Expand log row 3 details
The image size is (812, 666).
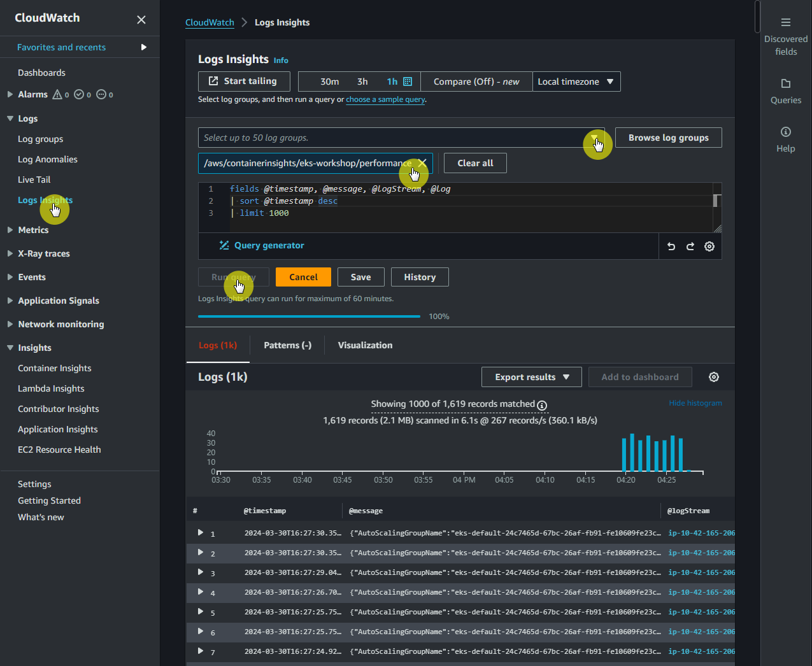[x=200, y=572]
